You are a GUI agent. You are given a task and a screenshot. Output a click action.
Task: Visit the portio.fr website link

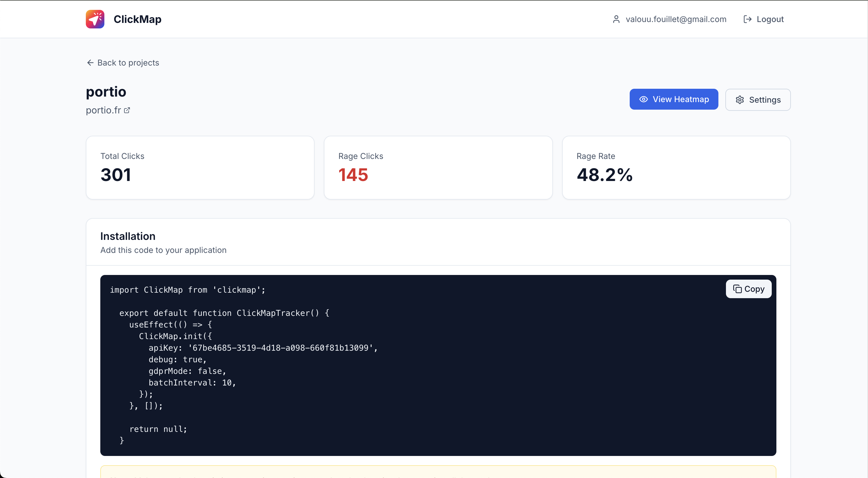(103, 110)
